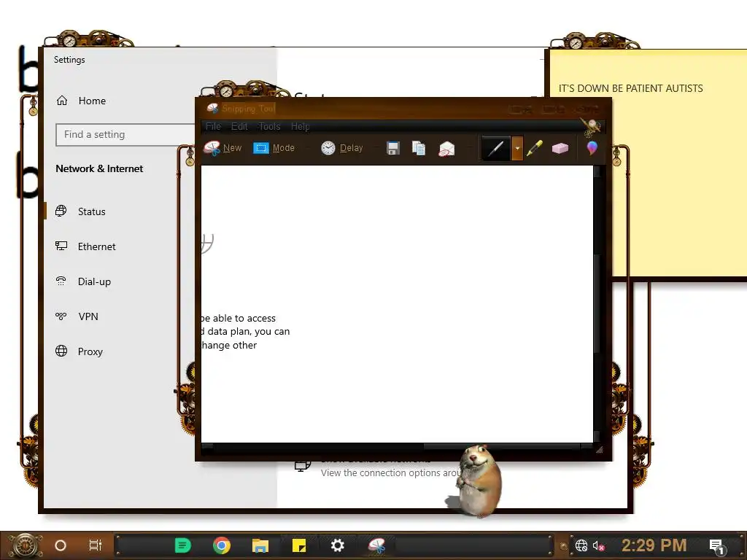Image resolution: width=747 pixels, height=560 pixels.
Task: Open the Delay options in Snipping Tool
Action: coord(342,148)
